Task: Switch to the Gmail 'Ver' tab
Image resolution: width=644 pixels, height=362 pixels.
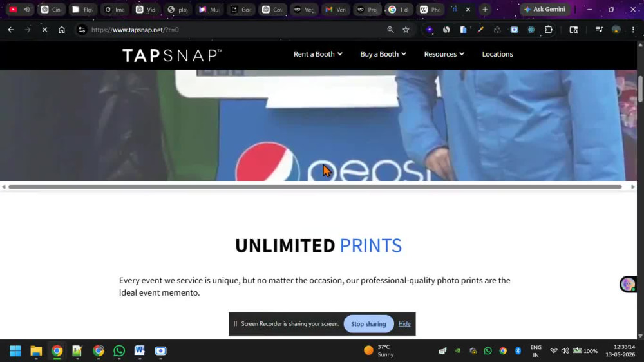Action: click(x=336, y=9)
